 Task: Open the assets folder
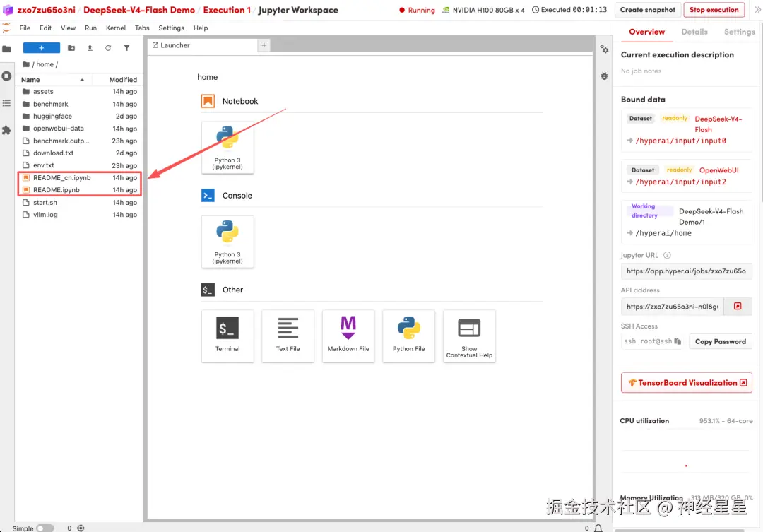click(80, 92)
